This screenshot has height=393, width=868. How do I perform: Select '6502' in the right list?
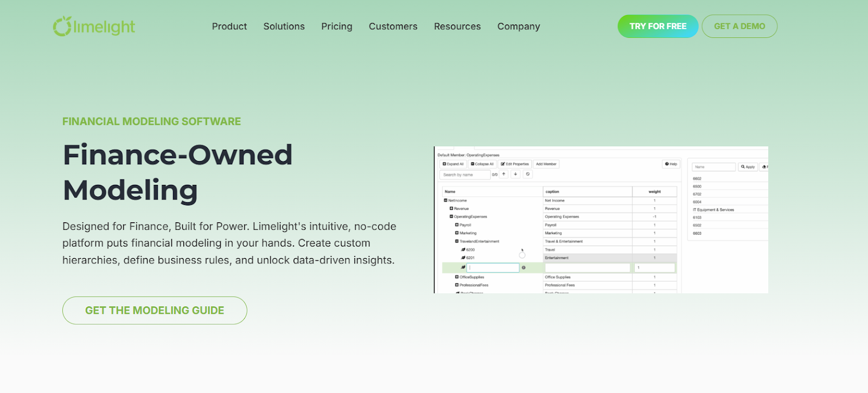point(697,226)
